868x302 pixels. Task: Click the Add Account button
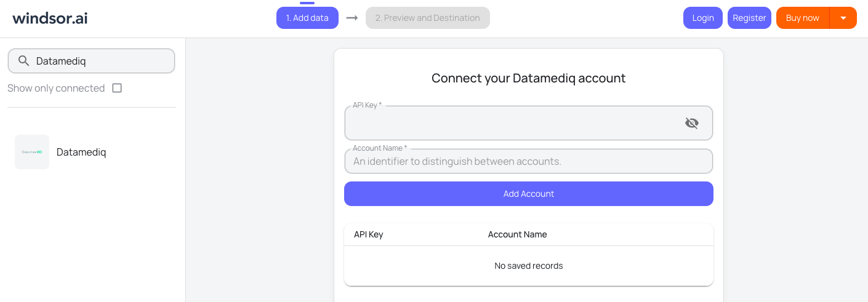528,194
